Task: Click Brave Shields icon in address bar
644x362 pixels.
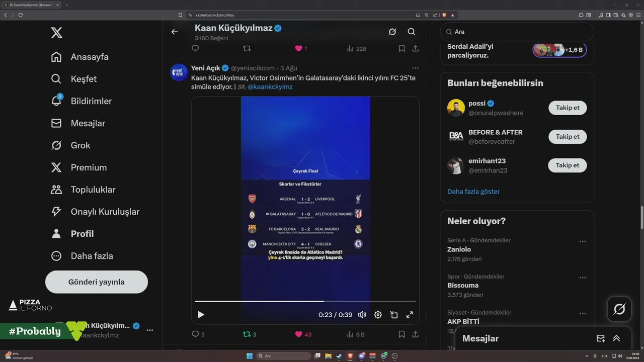Action: pos(444,15)
